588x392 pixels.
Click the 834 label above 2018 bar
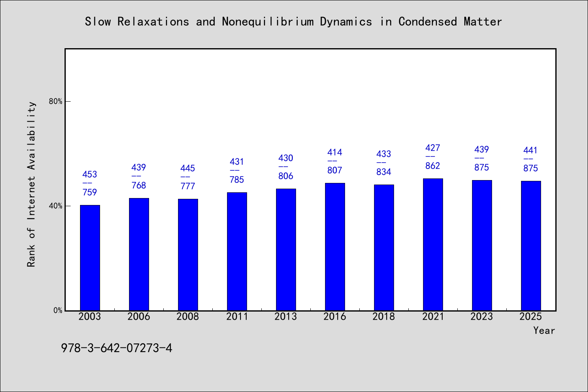coord(384,172)
